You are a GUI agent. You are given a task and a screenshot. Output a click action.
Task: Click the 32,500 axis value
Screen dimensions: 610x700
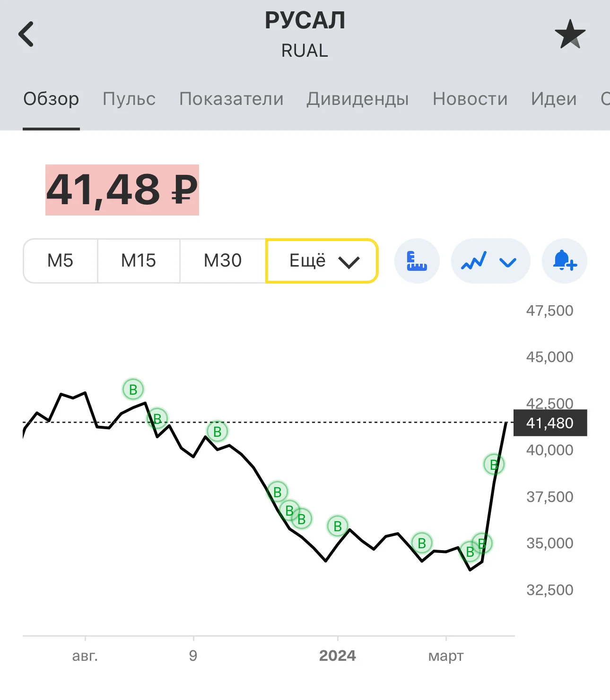549,590
